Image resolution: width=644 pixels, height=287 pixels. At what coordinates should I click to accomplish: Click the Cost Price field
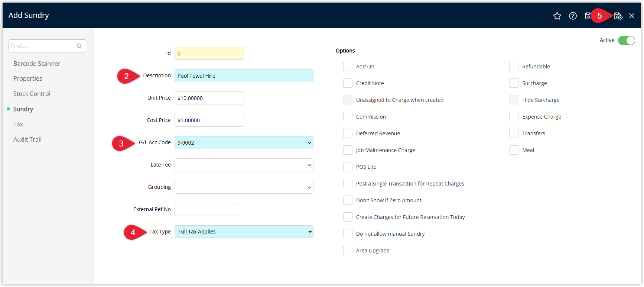coord(209,120)
